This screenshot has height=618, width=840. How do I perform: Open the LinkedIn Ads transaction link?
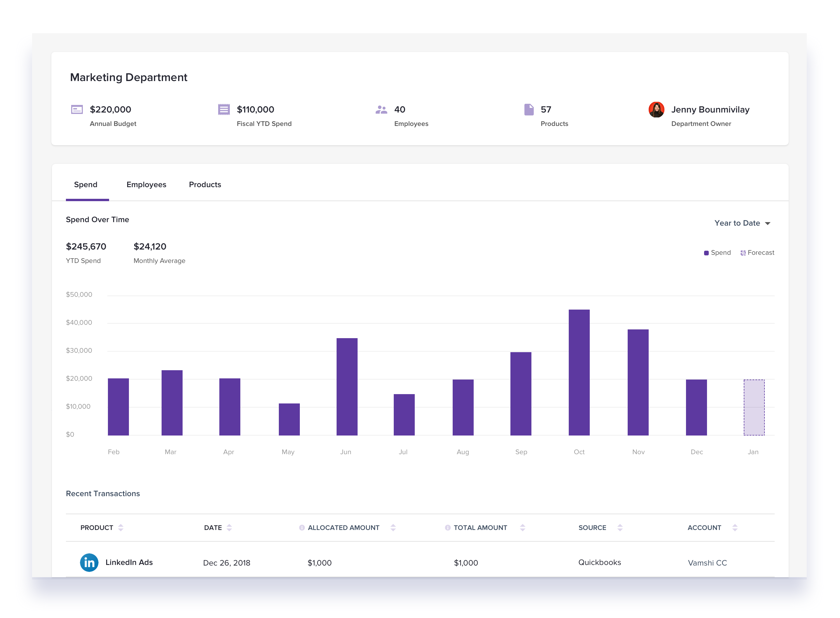pyautogui.click(x=129, y=562)
